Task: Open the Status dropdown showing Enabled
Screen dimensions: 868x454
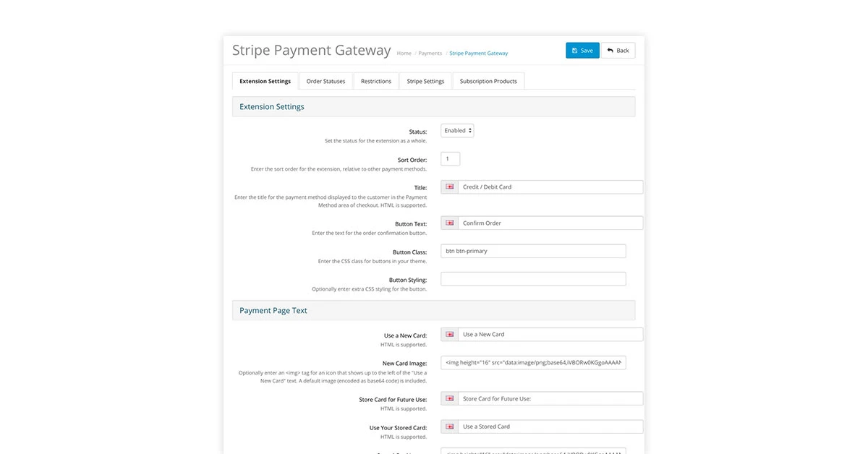Action: click(456, 130)
